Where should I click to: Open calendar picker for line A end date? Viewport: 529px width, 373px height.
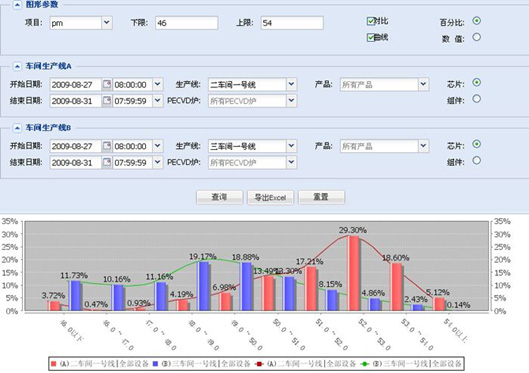(x=107, y=101)
